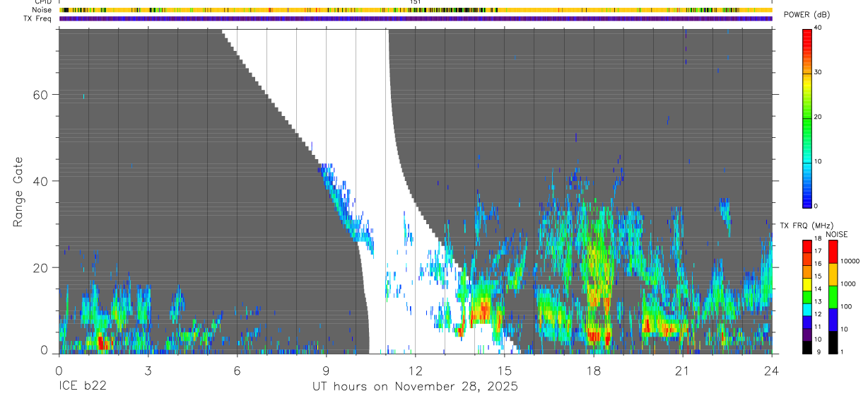
Task: Click x-axis tick label '9'
Action: [x=326, y=371]
